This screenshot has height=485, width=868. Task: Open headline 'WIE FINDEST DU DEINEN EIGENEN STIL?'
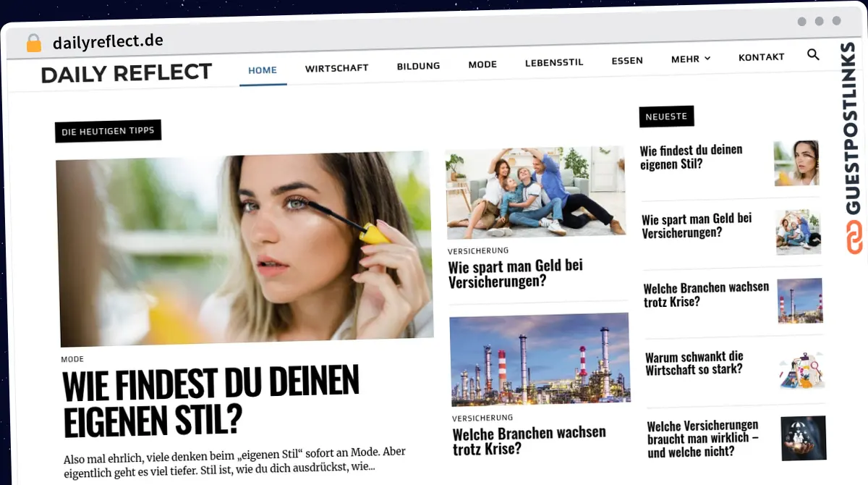[210, 400]
